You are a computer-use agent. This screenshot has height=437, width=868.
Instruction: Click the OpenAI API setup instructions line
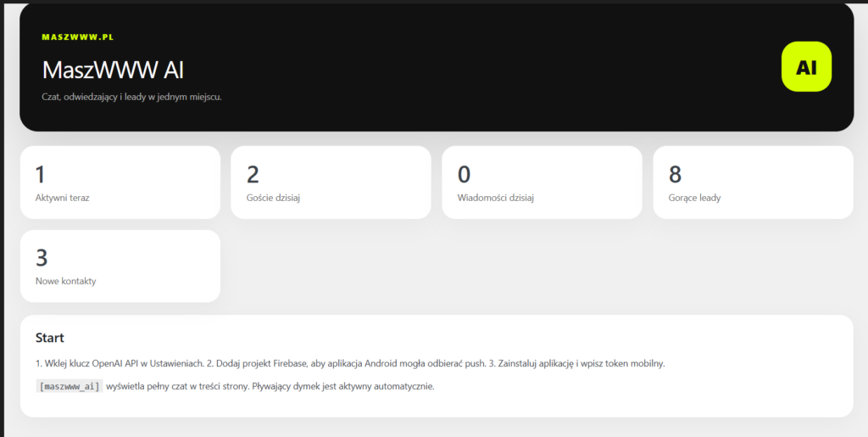pos(350,364)
